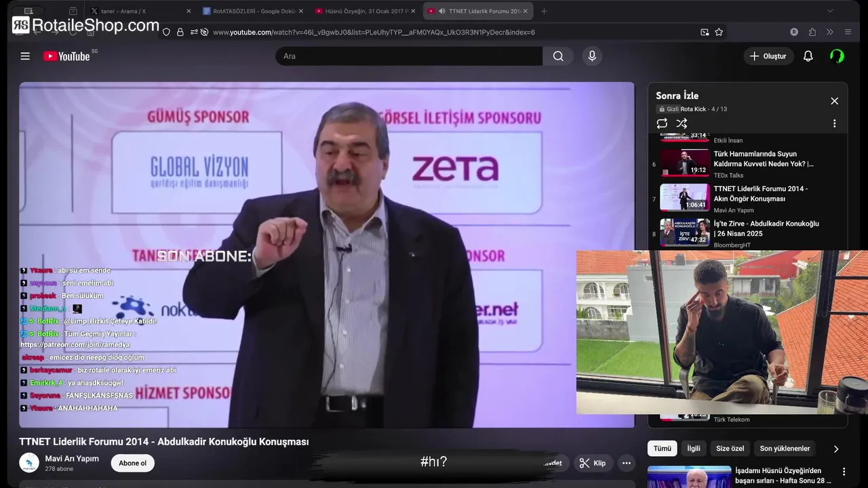The height and width of the screenshot is (488, 868).
Task: Click the video player to pause
Action: [x=327, y=255]
